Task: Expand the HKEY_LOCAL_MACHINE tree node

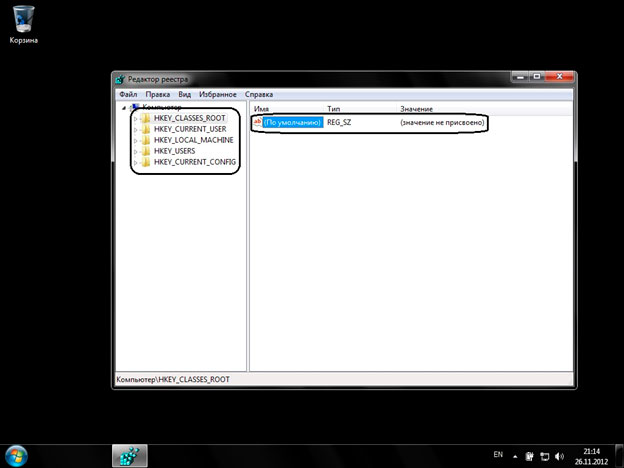Action: click(x=135, y=140)
